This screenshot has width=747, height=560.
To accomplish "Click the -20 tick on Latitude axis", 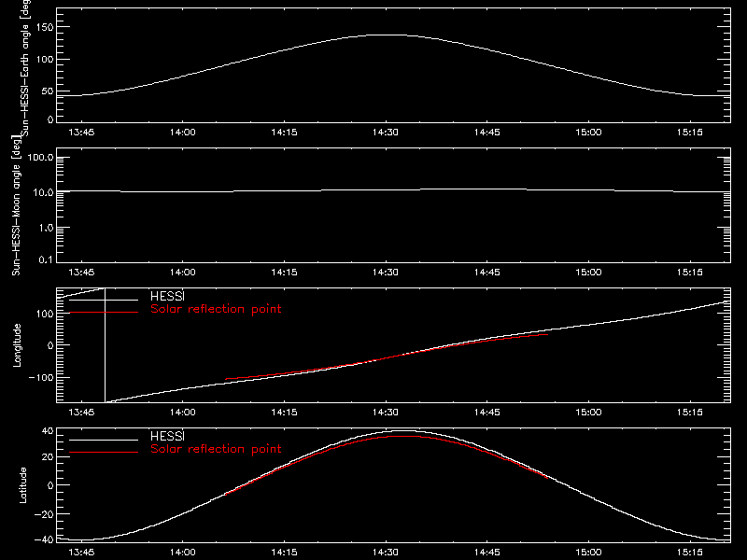I will tap(44, 514).
